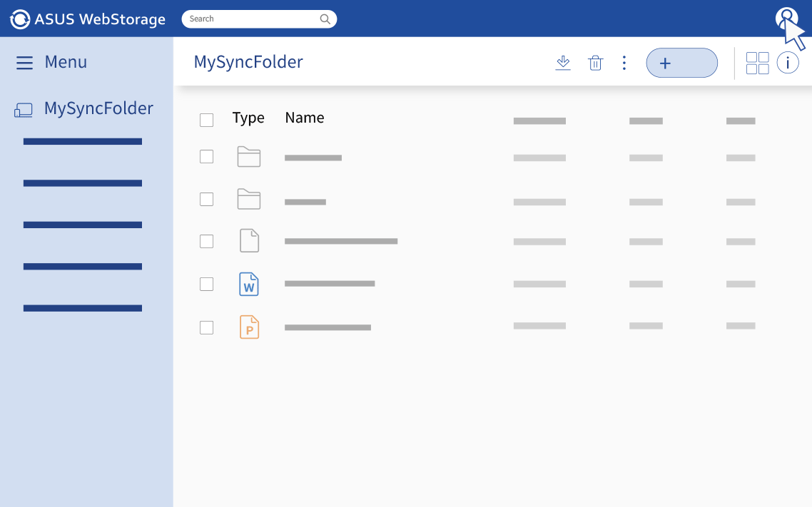
Task: Click into the Search field
Action: 259,19
